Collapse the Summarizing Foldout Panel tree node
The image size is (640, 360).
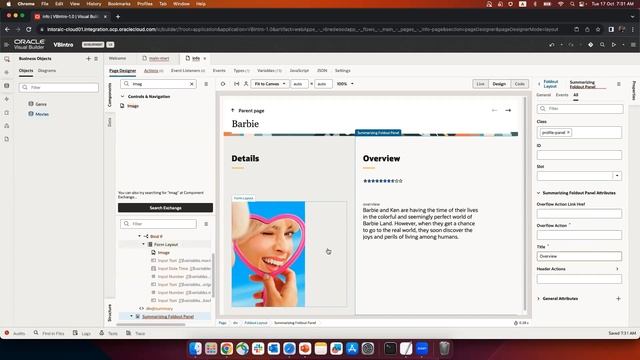click(x=131, y=316)
